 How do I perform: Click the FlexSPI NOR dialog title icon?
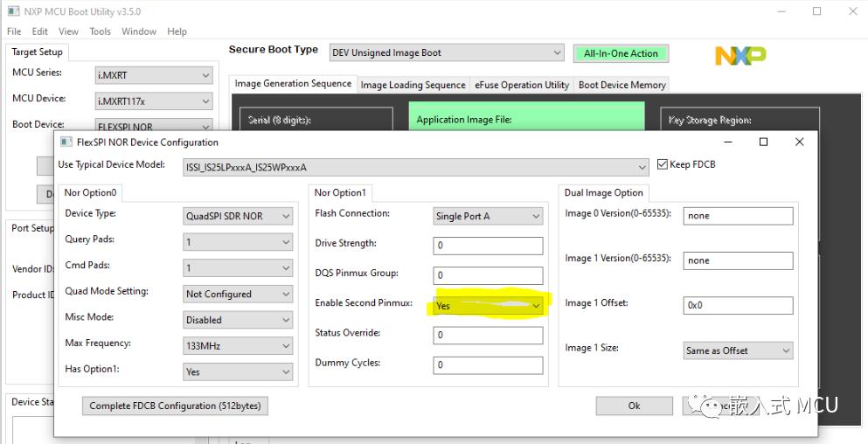(66, 142)
